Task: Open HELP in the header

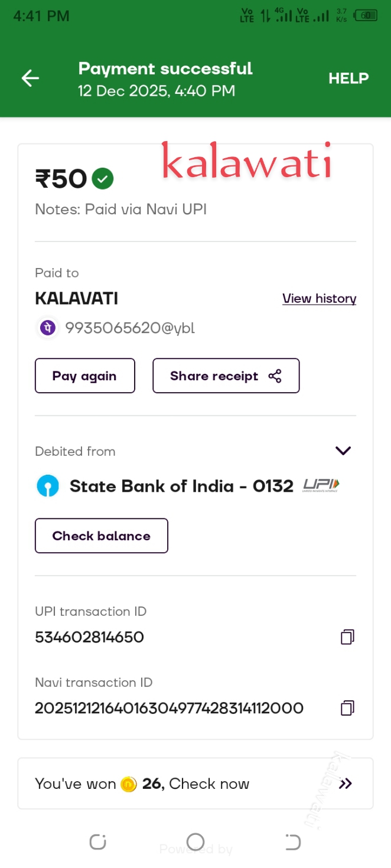Action: coord(348,79)
